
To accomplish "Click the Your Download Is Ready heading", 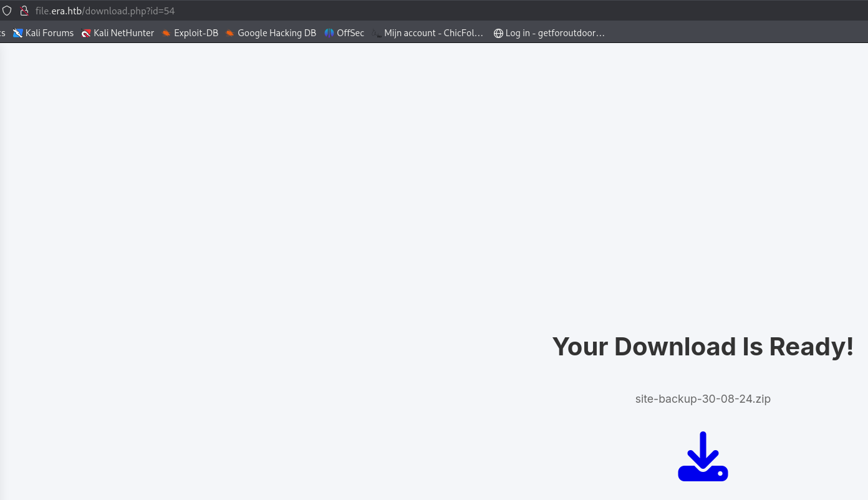I will point(703,347).
